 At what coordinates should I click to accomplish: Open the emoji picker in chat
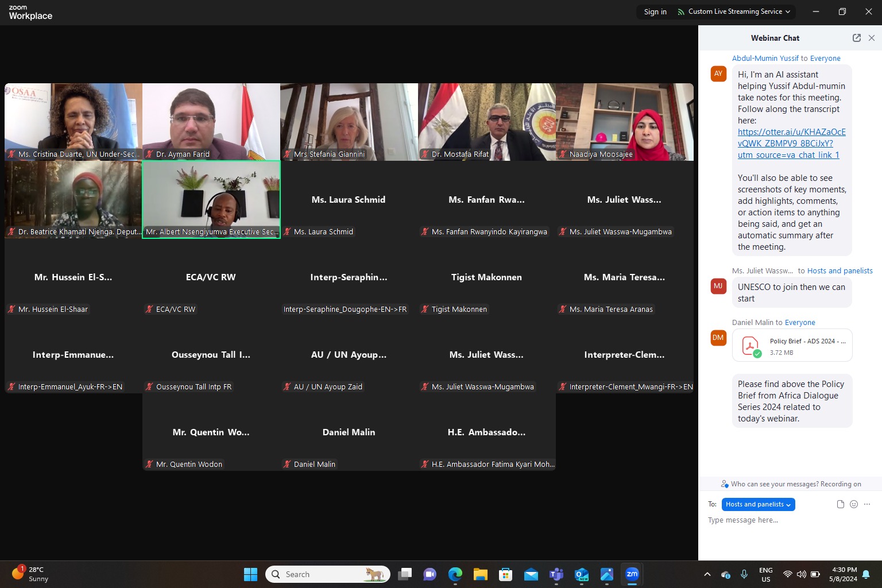854,504
